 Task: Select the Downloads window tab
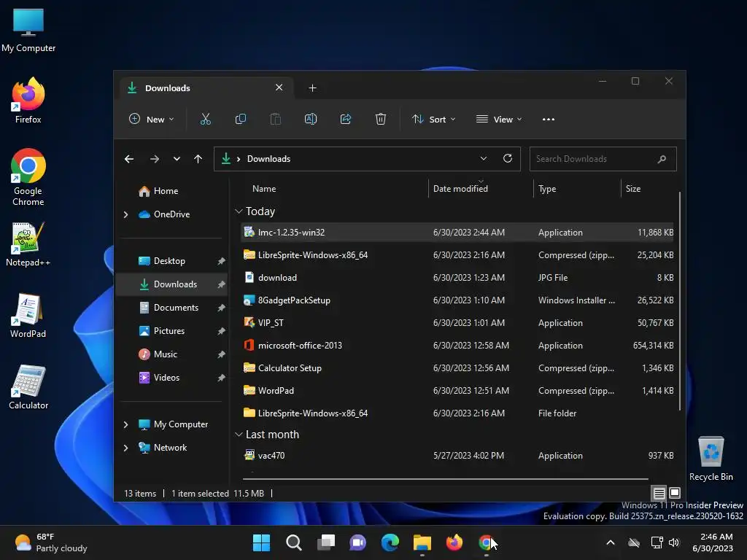tap(205, 87)
